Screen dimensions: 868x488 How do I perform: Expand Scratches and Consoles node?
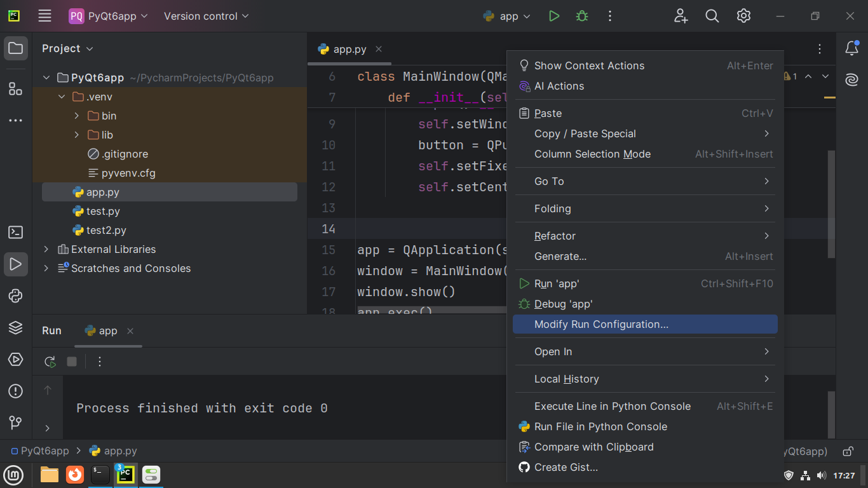tap(46, 268)
